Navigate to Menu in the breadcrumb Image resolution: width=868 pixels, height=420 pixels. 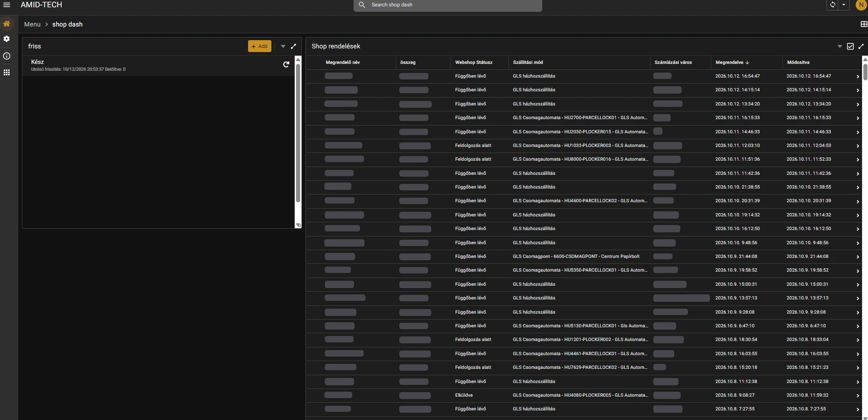tap(32, 24)
